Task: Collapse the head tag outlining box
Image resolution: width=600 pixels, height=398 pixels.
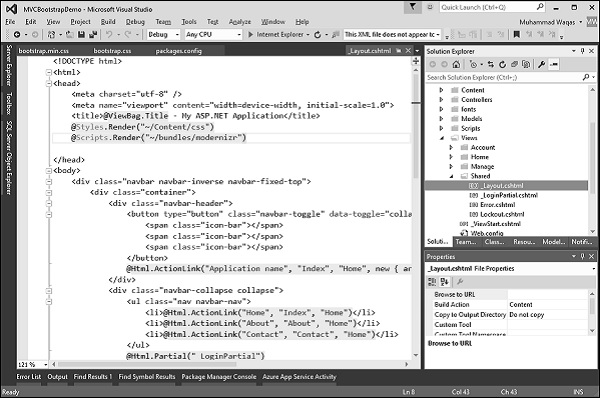Action: pyautogui.click(x=49, y=83)
